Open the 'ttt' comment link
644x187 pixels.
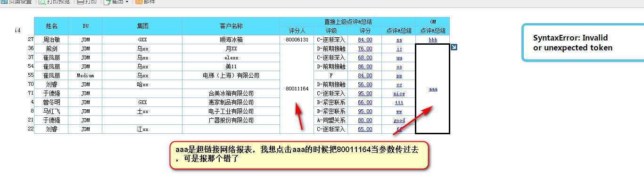click(399, 102)
